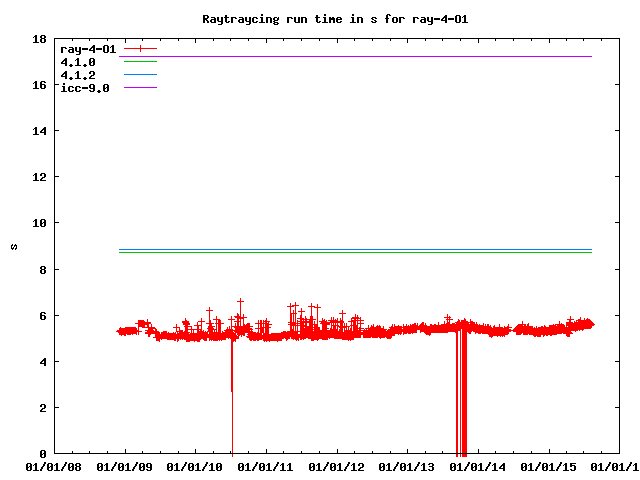Click the y-axis tick label 4
This screenshot has height=480, width=640.
click(x=43, y=362)
